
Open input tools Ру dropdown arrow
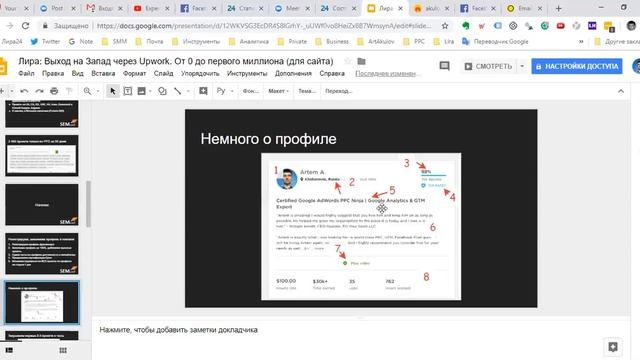tap(232, 91)
